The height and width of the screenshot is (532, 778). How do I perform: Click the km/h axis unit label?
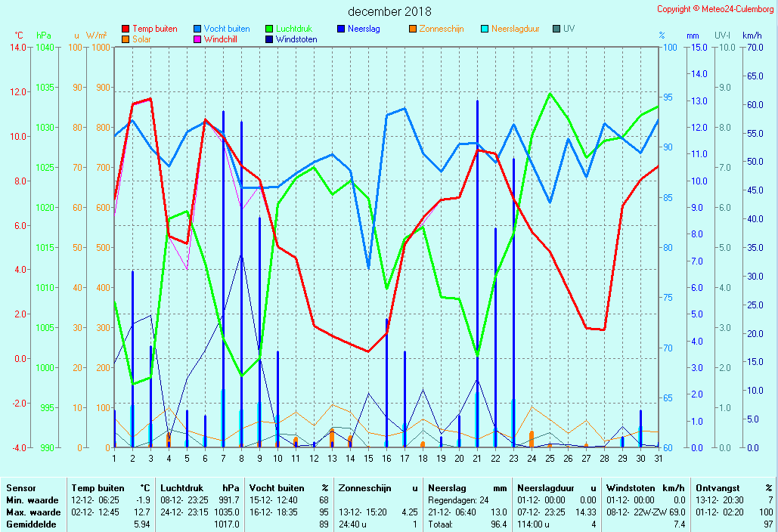752,36
